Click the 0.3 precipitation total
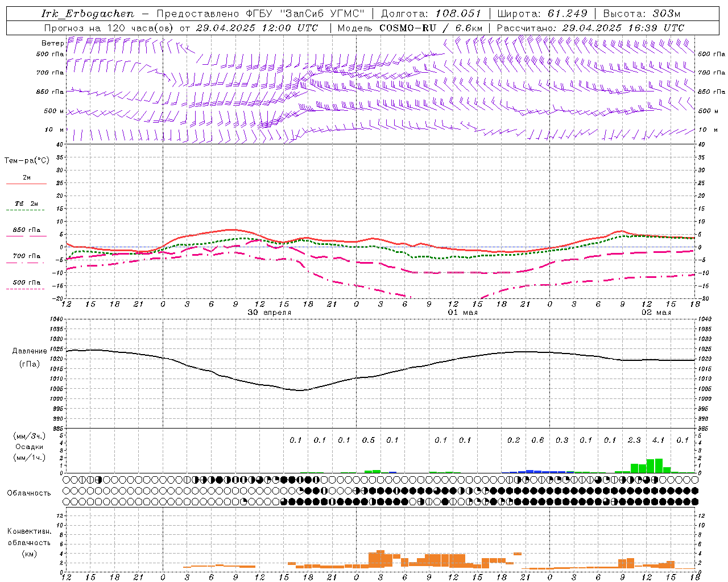The width and height of the screenshot is (728, 582). [562, 440]
